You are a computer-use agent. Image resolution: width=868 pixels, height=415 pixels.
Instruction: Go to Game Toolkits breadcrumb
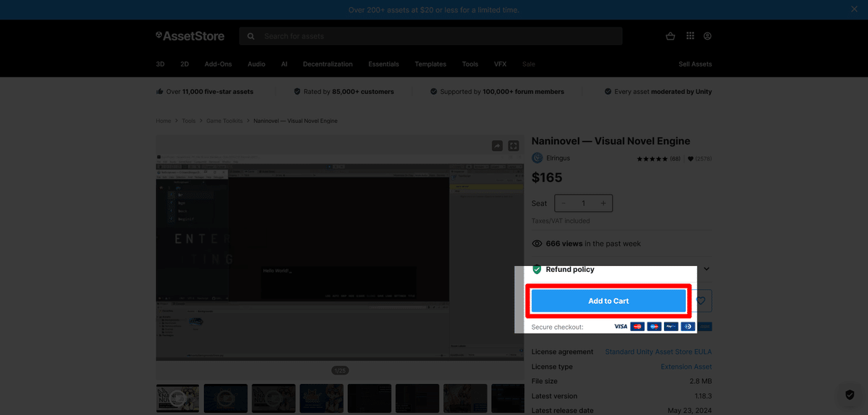pyautogui.click(x=224, y=121)
